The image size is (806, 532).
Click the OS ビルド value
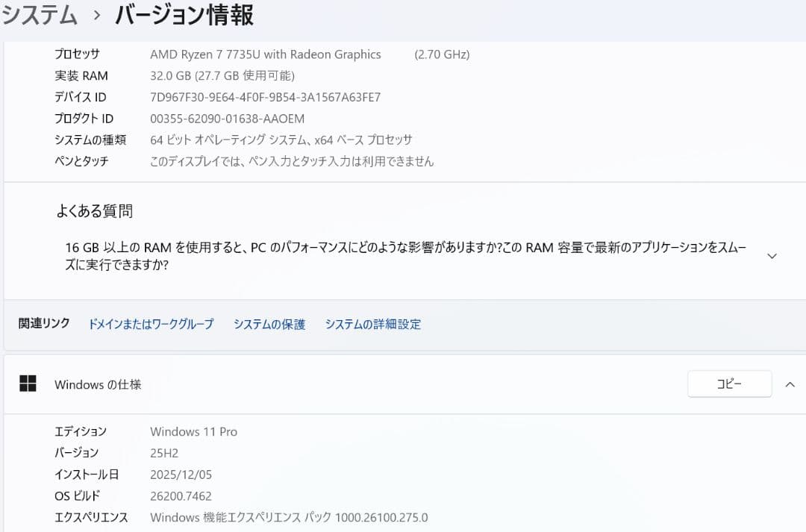181,495
